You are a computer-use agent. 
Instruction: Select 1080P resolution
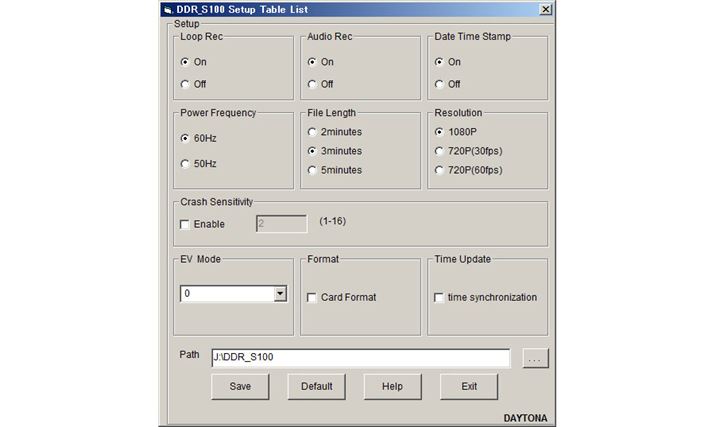pos(439,132)
